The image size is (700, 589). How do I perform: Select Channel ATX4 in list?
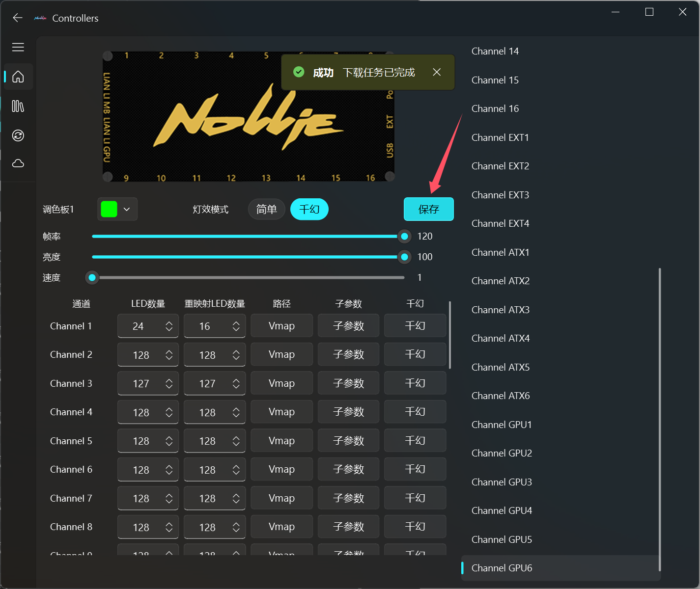point(560,338)
